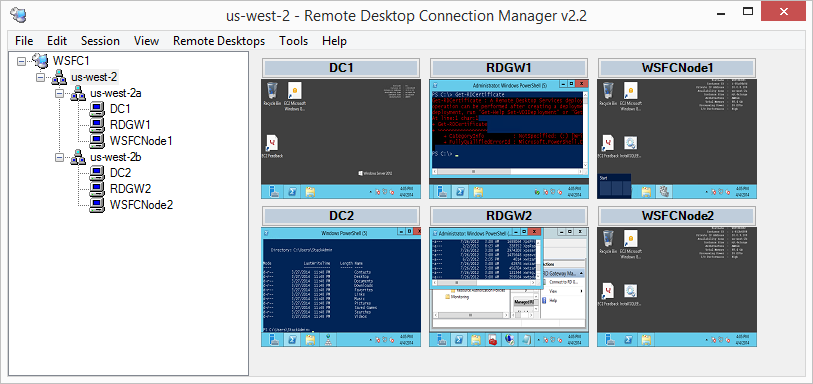
Task: Click the RDGW2 thumbnail header
Action: [x=509, y=216]
